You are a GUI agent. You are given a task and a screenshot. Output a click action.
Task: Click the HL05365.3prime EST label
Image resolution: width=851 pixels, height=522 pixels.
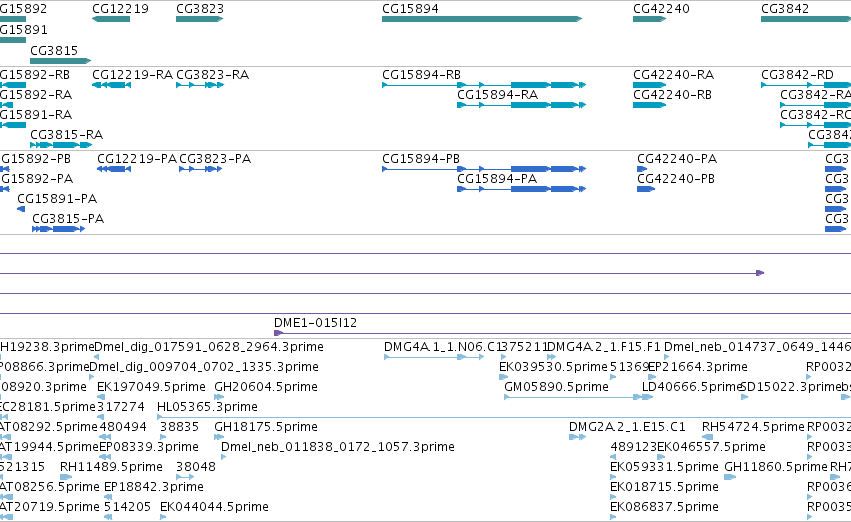coord(207,407)
